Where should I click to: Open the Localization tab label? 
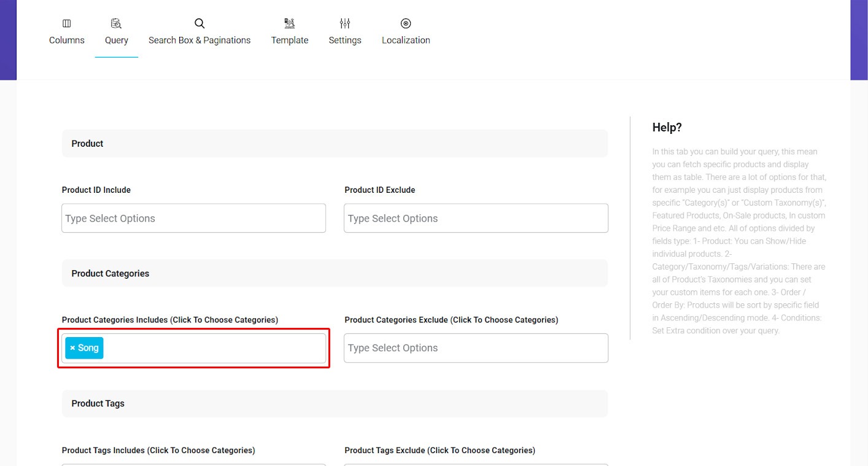(x=406, y=40)
